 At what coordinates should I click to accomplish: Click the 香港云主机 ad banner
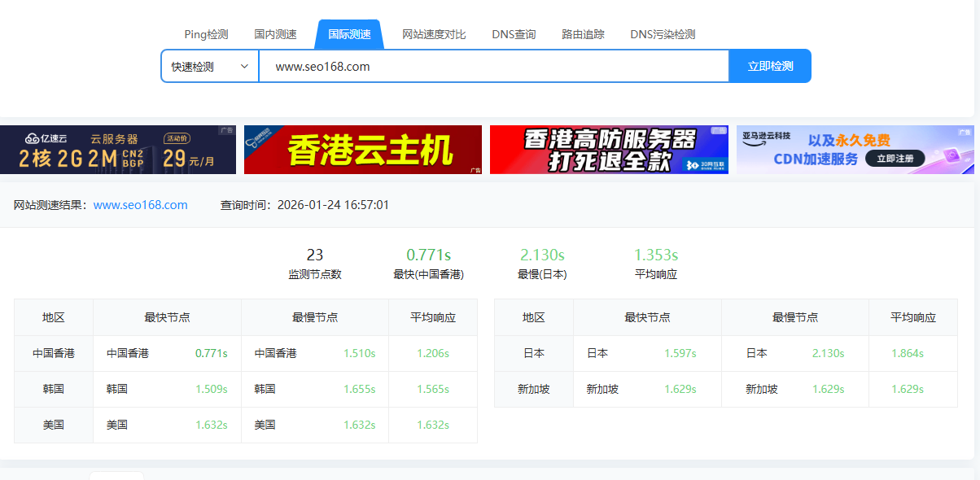coord(362,150)
